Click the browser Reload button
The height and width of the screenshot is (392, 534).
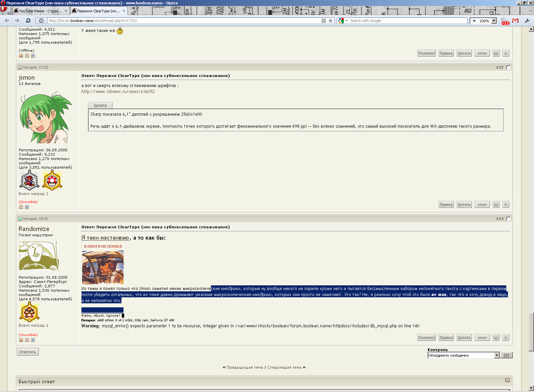click(x=28, y=21)
